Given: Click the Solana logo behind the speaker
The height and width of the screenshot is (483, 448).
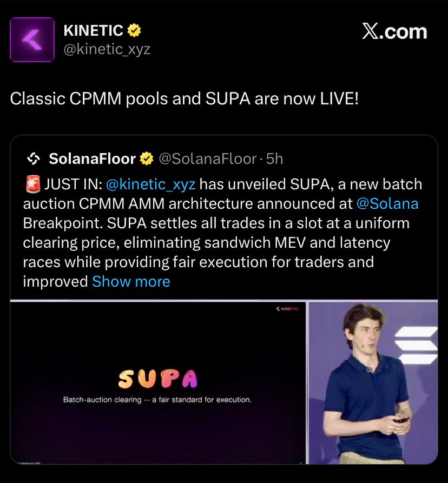Looking at the screenshot, I should (x=416, y=346).
